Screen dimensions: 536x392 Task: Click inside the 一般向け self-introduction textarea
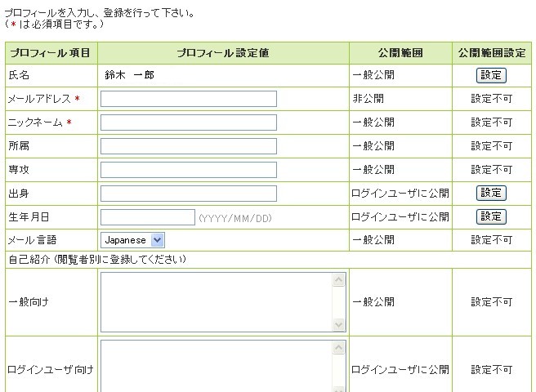click(216, 302)
